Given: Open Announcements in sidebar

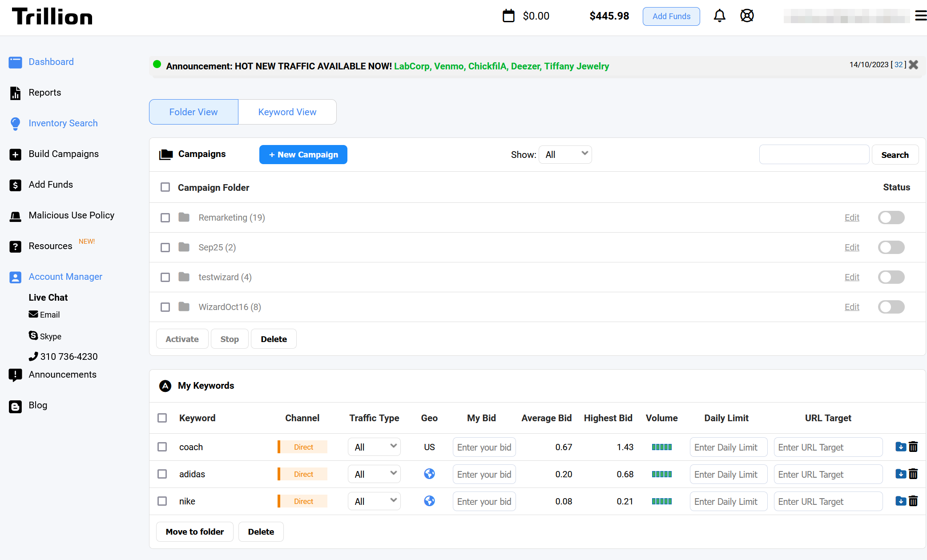Looking at the screenshot, I should (62, 375).
